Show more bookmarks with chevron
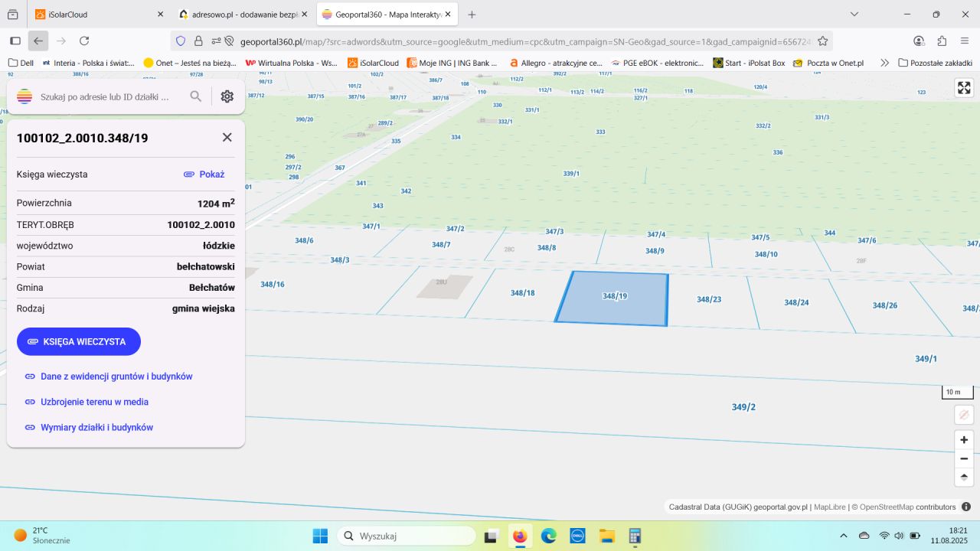 point(884,63)
